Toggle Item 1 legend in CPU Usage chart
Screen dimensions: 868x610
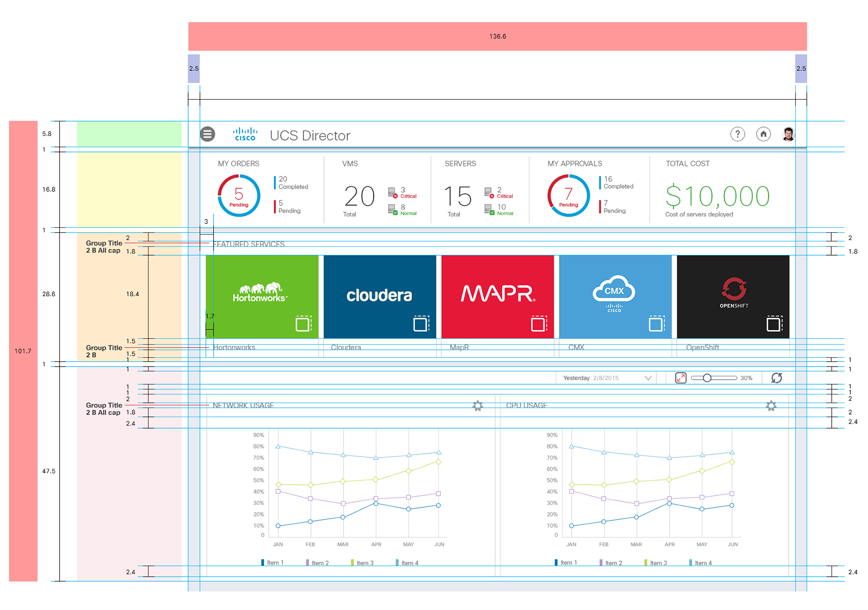pos(565,563)
